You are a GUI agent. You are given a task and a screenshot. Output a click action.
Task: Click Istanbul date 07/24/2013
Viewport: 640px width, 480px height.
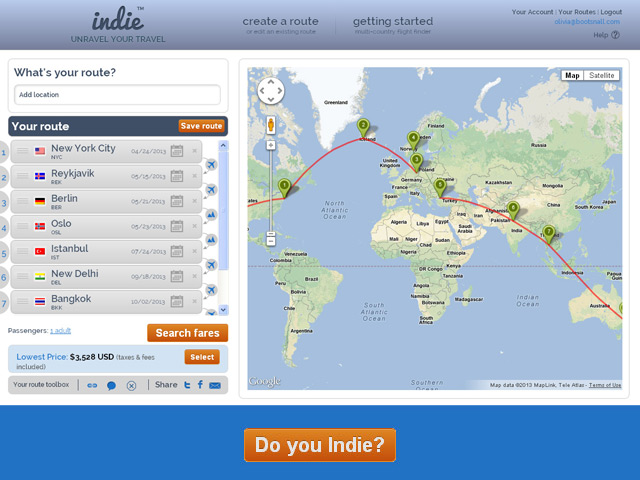[x=149, y=251]
